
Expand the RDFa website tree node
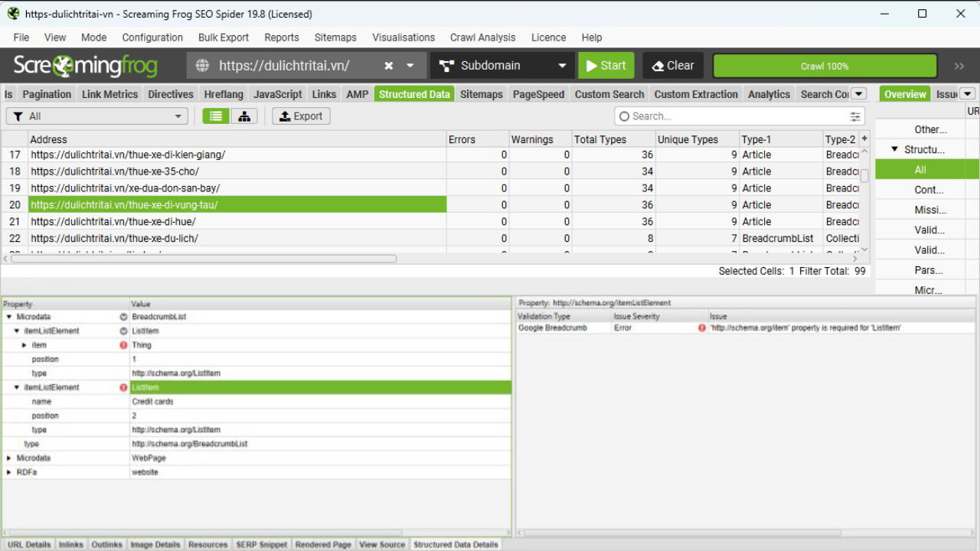[x=9, y=472]
